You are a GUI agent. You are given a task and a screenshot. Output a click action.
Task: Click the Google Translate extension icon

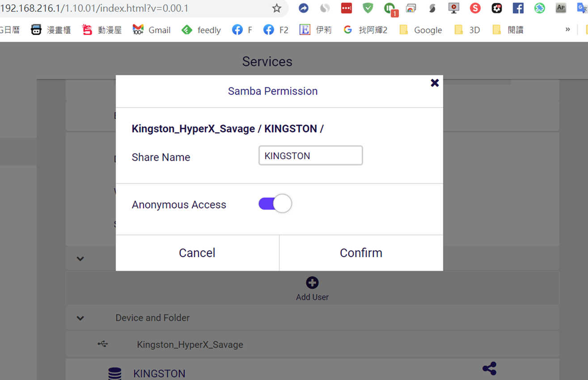pyautogui.click(x=582, y=8)
